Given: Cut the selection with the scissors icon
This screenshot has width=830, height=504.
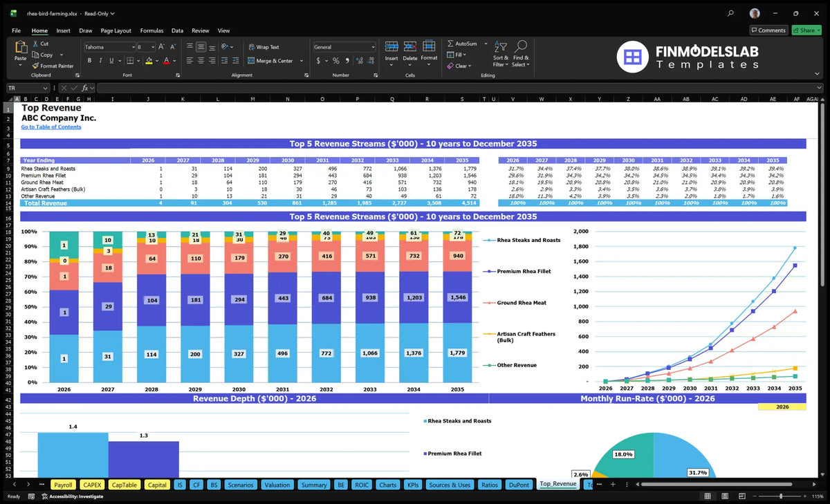Looking at the screenshot, I should coord(36,44).
